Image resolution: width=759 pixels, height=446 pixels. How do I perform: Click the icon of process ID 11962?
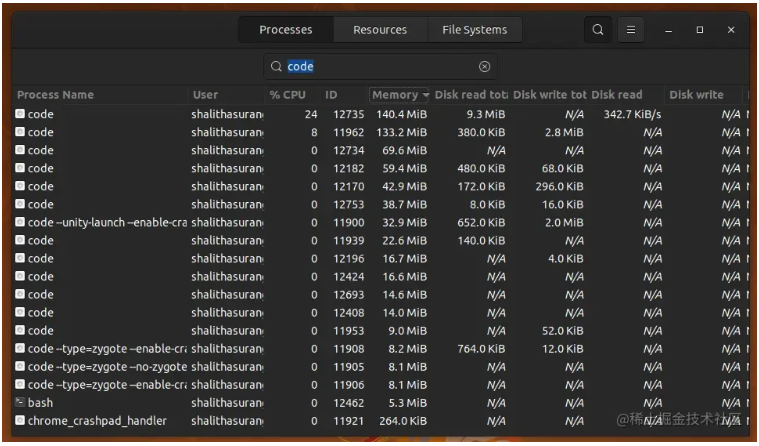[x=20, y=132]
